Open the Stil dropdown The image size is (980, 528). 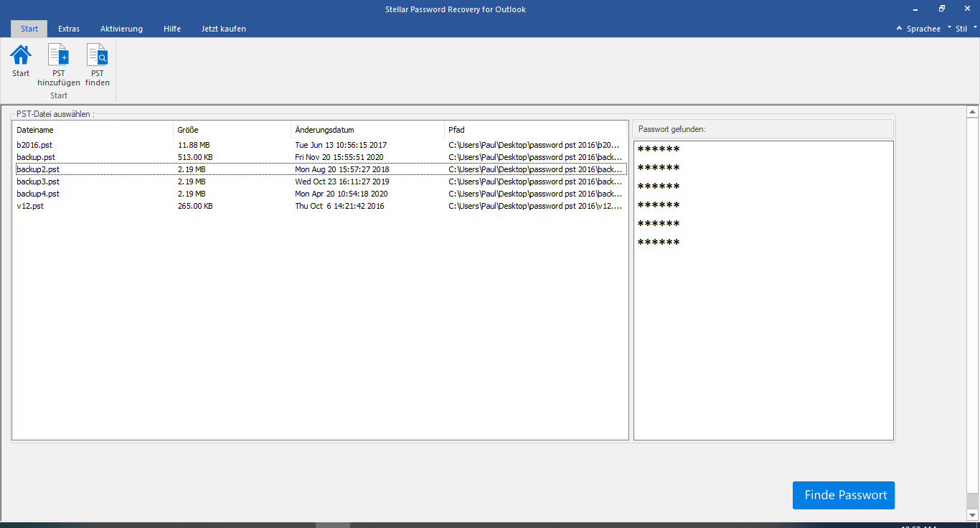(x=966, y=29)
